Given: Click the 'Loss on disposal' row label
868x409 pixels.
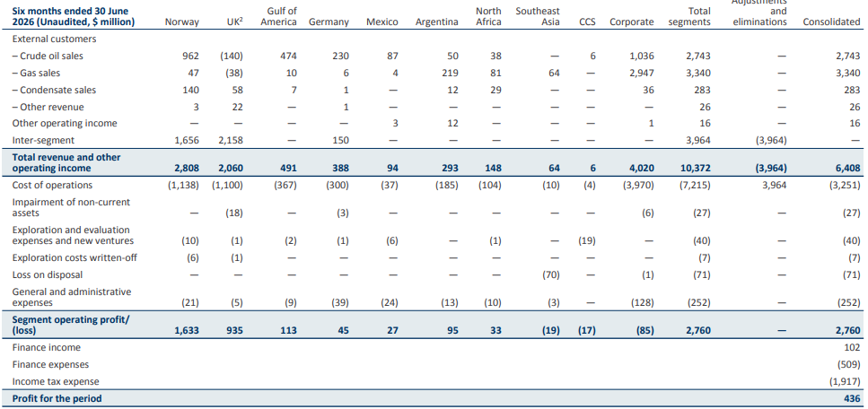Looking at the screenshot, I should pyautogui.click(x=47, y=275).
